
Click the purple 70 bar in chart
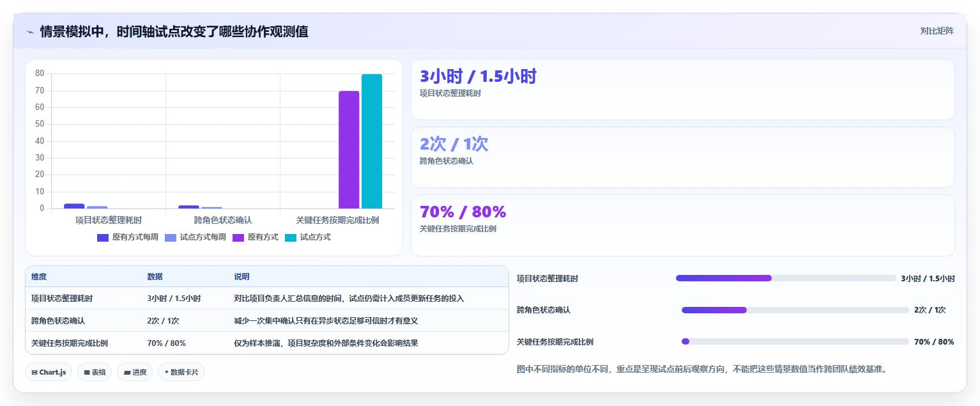tap(349, 150)
